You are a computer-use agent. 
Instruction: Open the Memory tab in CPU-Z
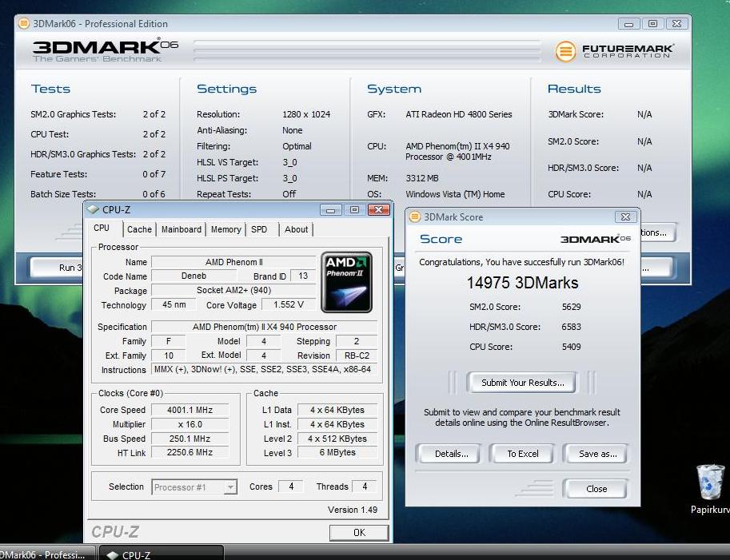pyautogui.click(x=225, y=229)
